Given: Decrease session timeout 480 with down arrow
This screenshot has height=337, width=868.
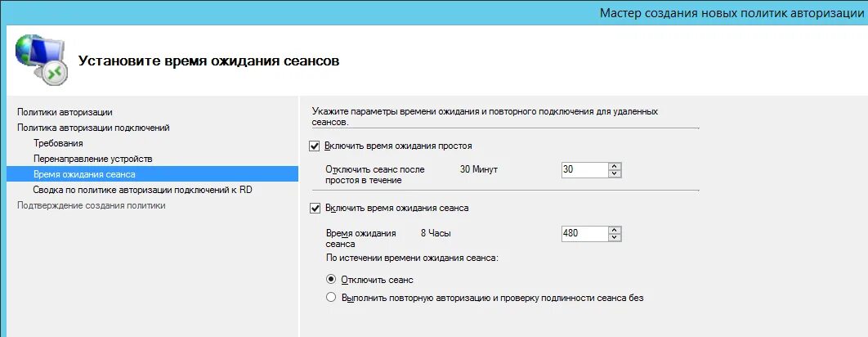Looking at the screenshot, I should click(x=615, y=237).
